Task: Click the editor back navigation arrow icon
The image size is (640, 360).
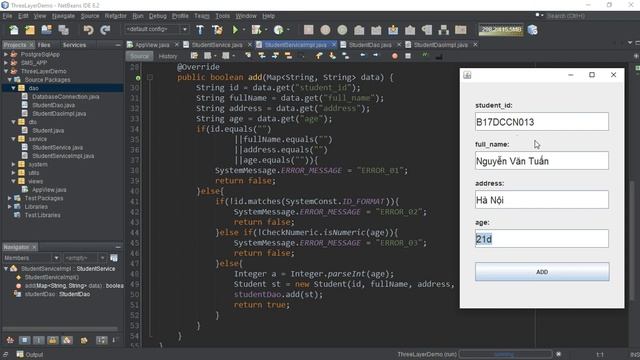Action: [362, 56]
